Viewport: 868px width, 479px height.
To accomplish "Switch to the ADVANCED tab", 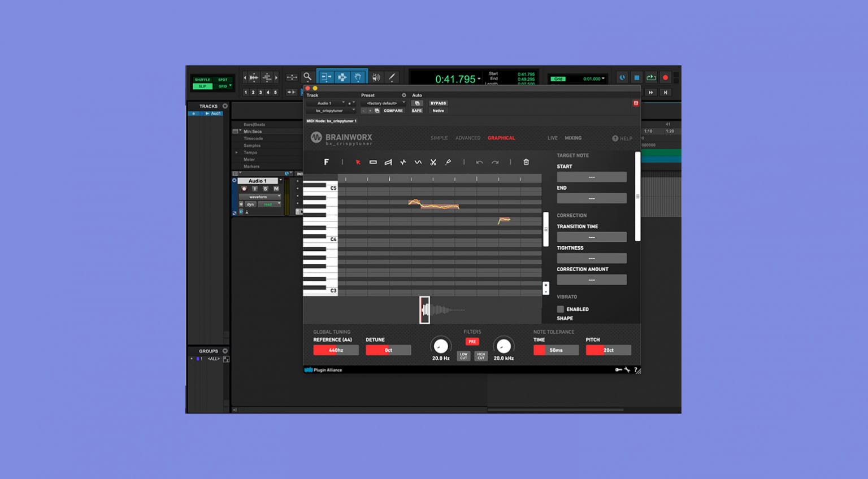I will [468, 138].
